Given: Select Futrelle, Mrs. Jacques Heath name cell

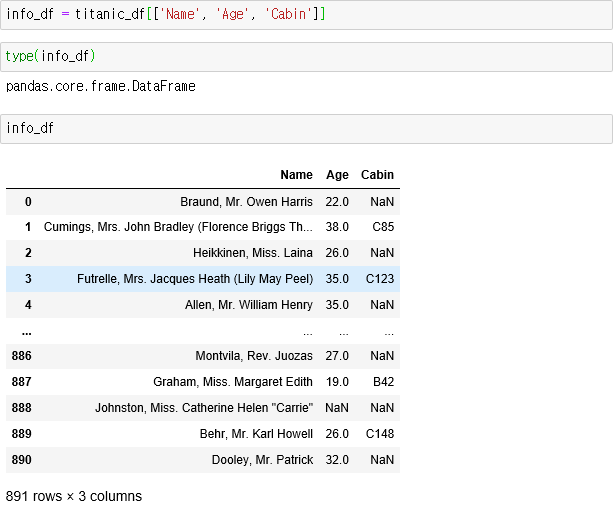Looking at the screenshot, I should 195,279.
